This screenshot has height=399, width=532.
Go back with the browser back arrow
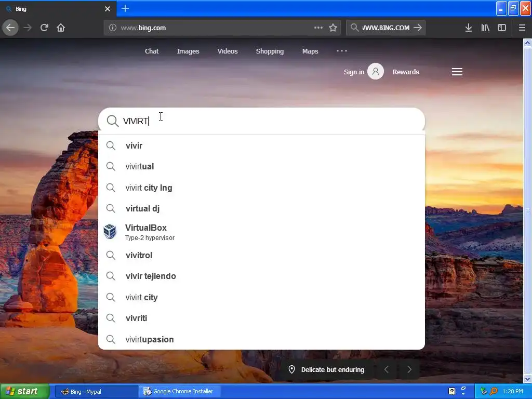pyautogui.click(x=10, y=28)
